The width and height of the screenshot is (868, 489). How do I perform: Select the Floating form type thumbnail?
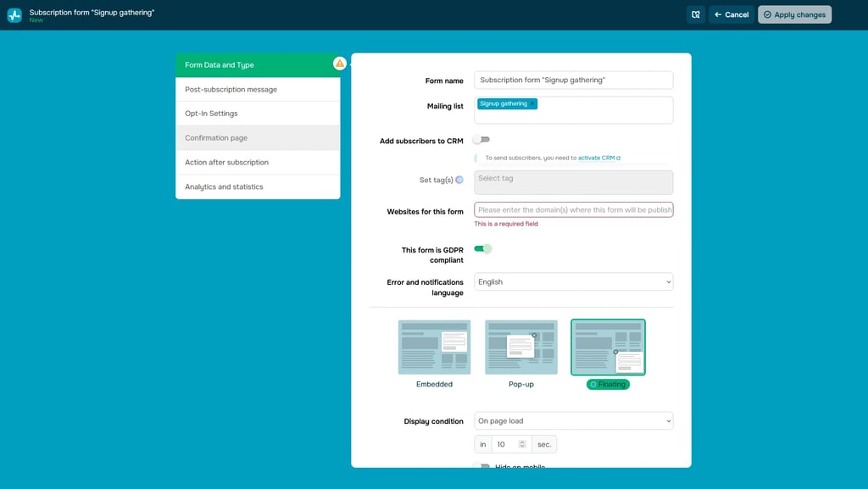(x=609, y=347)
